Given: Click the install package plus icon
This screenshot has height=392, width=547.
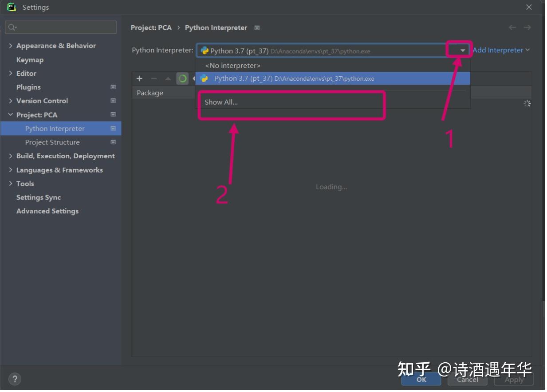Looking at the screenshot, I should (139, 78).
